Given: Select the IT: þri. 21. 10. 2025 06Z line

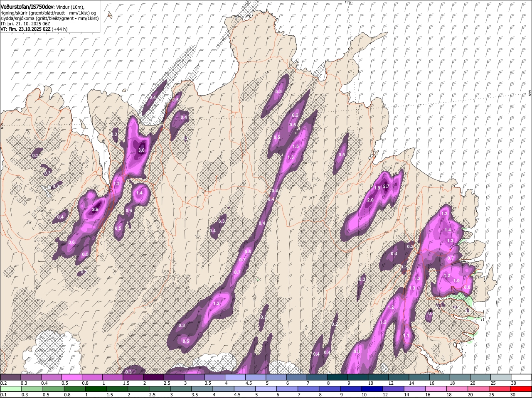Looking at the screenshot, I should pos(25,24).
